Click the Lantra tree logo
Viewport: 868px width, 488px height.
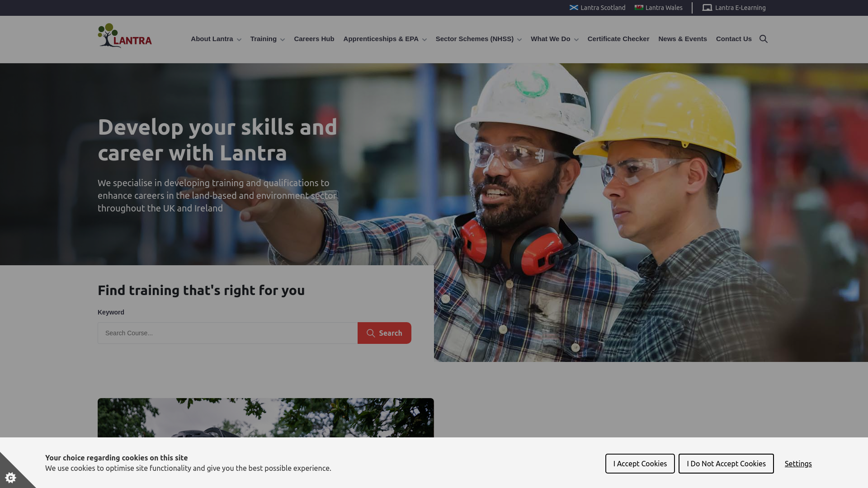pos(125,36)
